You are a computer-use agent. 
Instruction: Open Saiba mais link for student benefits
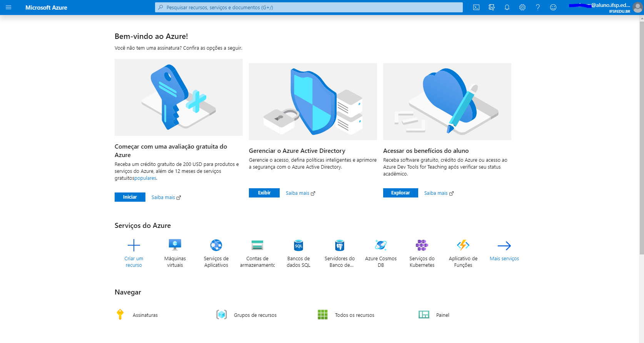click(439, 193)
